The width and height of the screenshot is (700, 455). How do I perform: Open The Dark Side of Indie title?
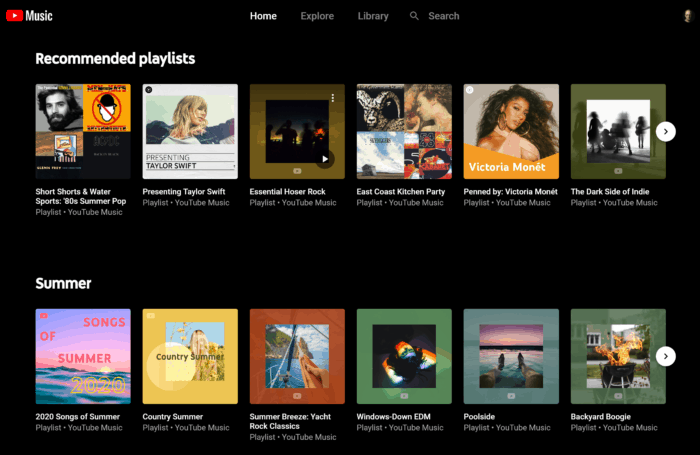click(x=613, y=191)
